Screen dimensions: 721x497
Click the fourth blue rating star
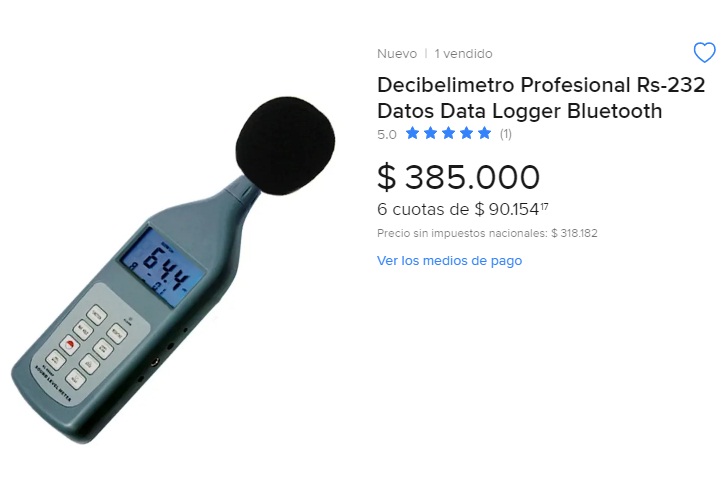[466, 133]
